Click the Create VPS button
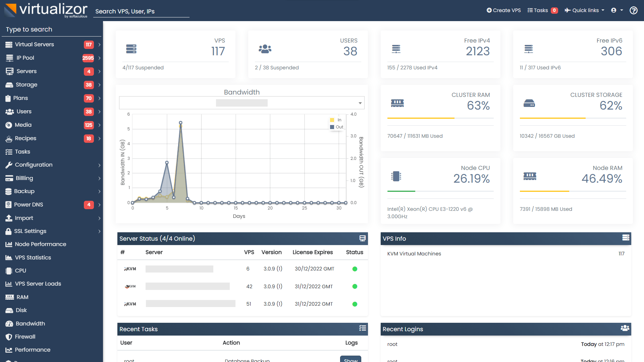Image resolution: width=644 pixels, height=362 pixels. 503,10
